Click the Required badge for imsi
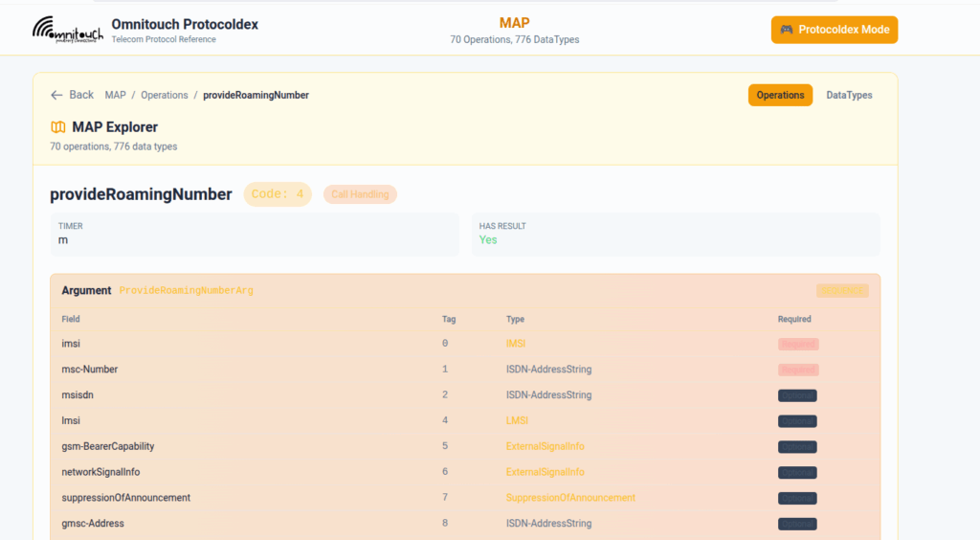Viewport: 980px width, 540px height. (x=798, y=344)
